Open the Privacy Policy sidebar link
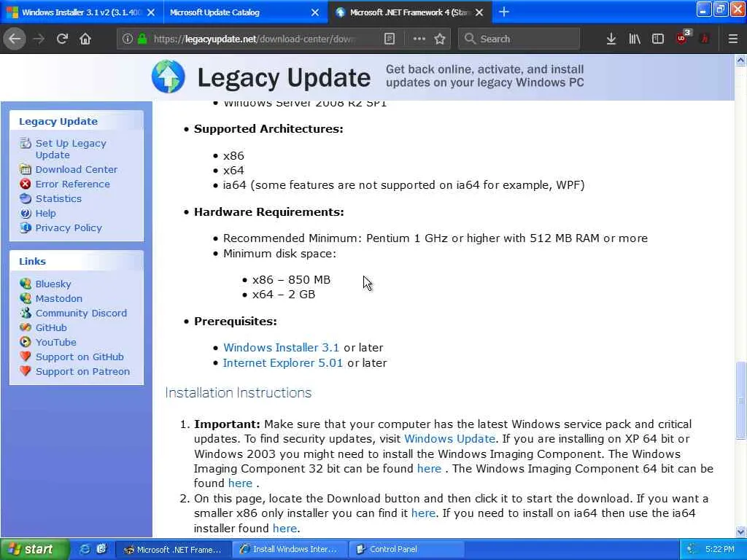 point(69,228)
